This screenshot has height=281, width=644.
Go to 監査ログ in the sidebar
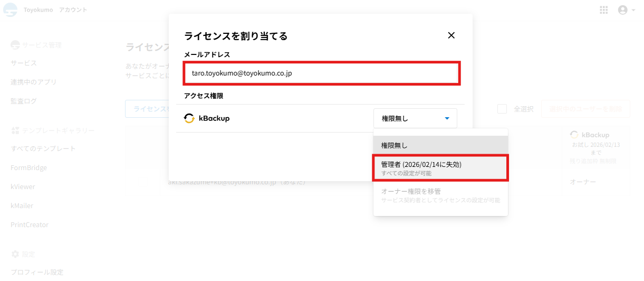click(24, 101)
